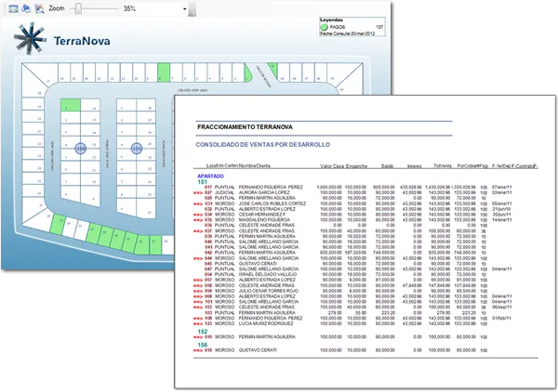Click the name 'ISRAEL DELGADO VALLEJO'
Viewport: 558px width, 392px height.
point(267,274)
